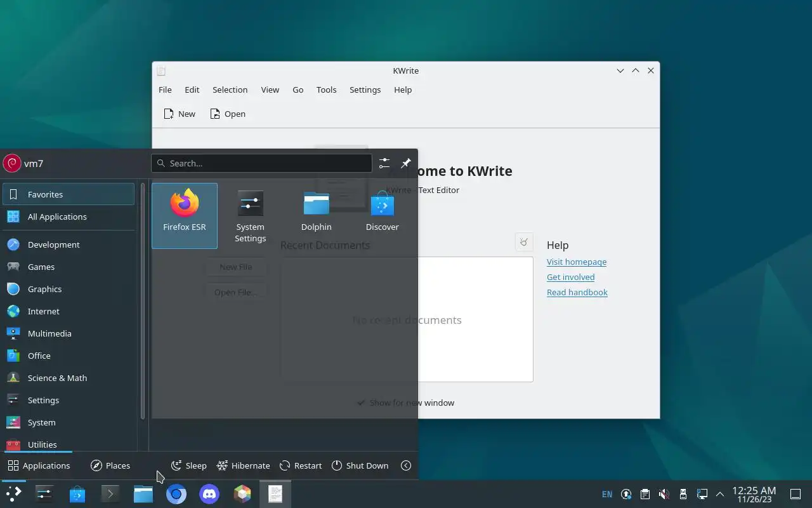Click KWrite title bar document icon

pos(161,70)
